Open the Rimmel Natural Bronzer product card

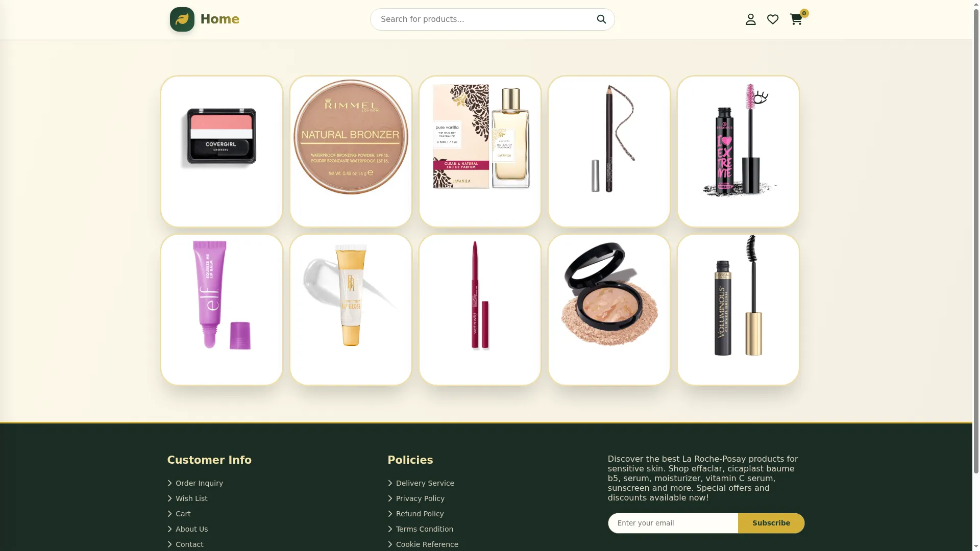click(351, 152)
